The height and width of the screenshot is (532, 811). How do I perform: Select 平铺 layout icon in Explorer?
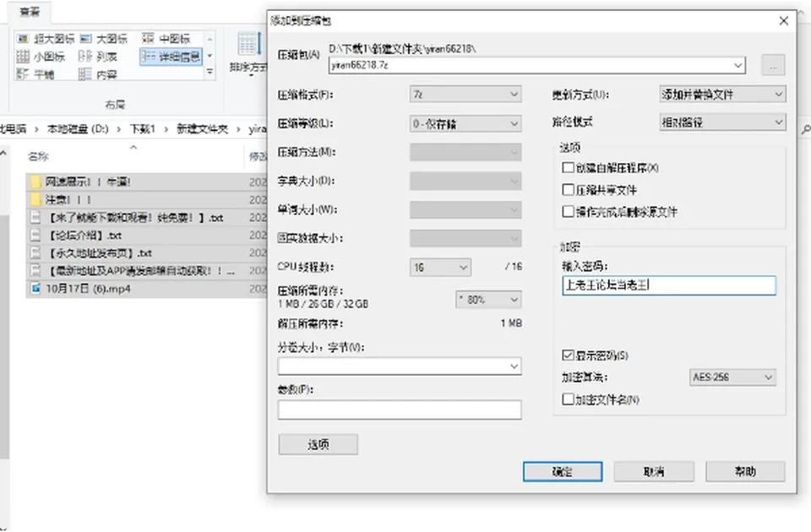pos(23,74)
